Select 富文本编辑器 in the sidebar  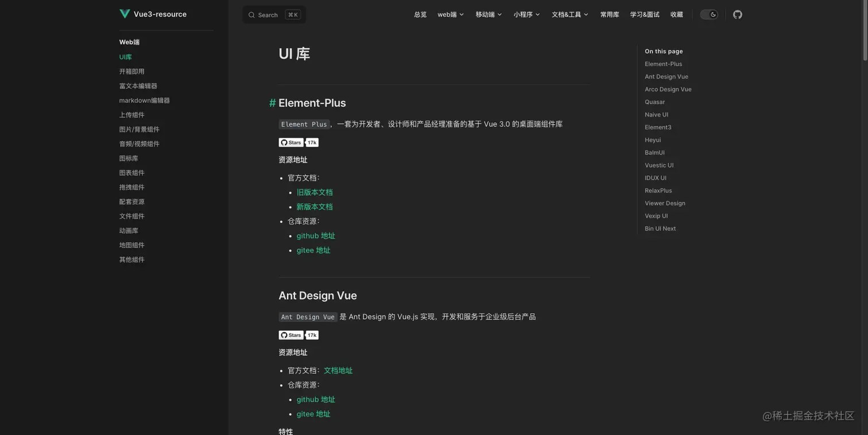[138, 86]
